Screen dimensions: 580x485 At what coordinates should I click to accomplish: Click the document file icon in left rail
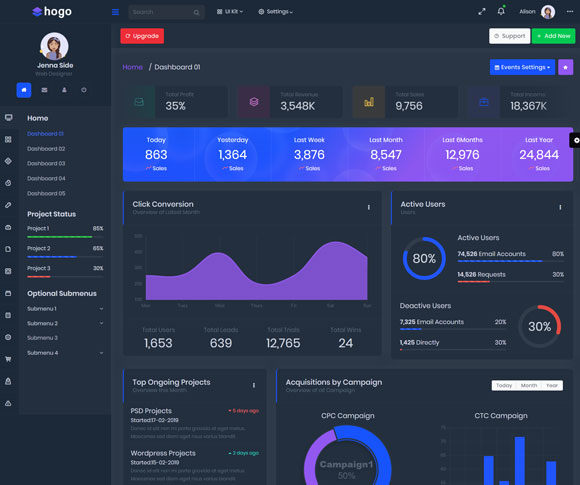8,249
